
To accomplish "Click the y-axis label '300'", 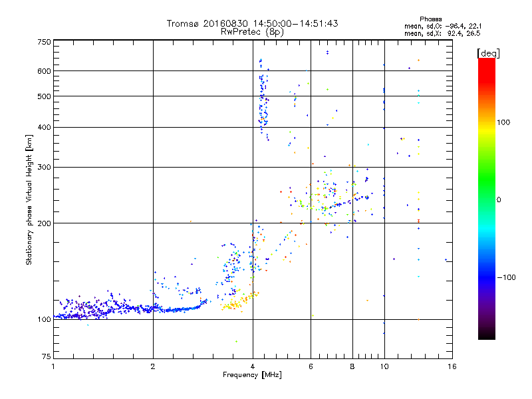I will coord(44,168).
